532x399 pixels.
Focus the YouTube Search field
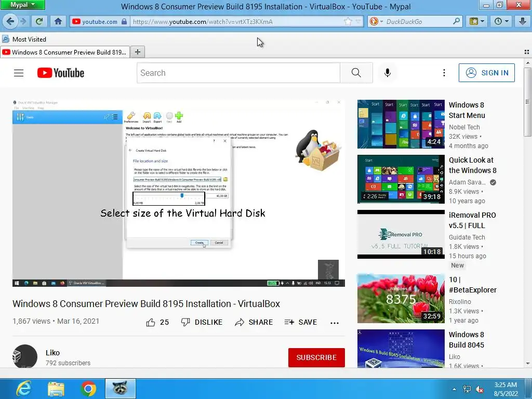[238, 73]
